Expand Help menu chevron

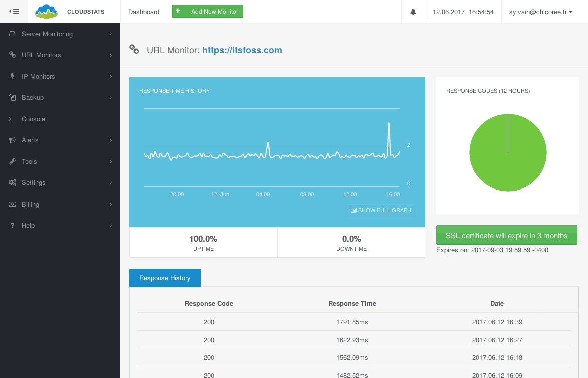click(x=111, y=226)
